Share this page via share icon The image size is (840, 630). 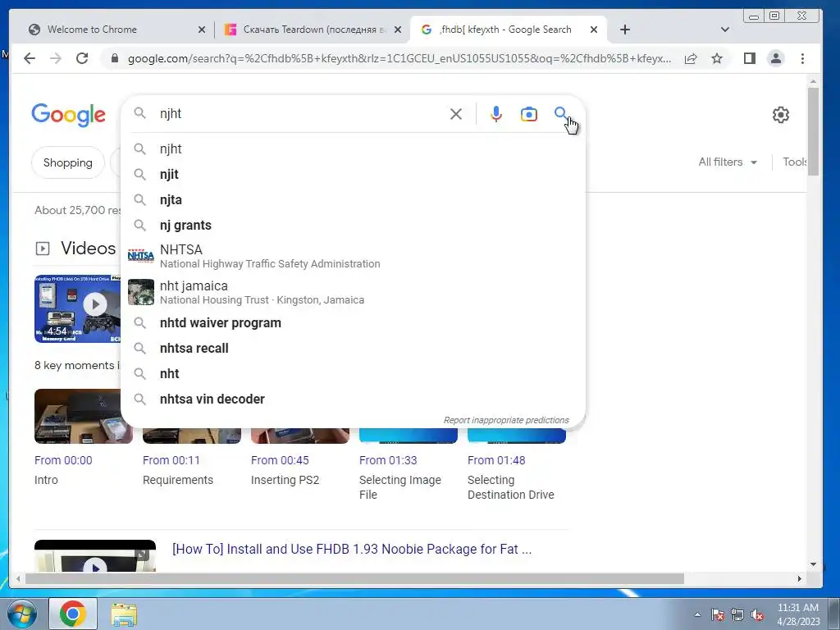(x=691, y=58)
